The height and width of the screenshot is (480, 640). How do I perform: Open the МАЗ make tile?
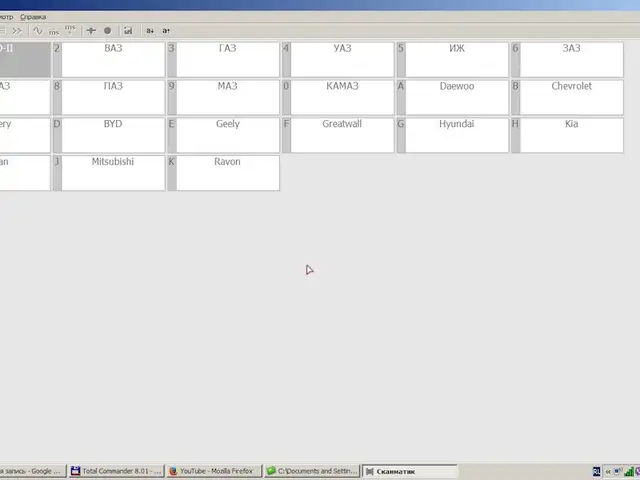[x=224, y=98]
